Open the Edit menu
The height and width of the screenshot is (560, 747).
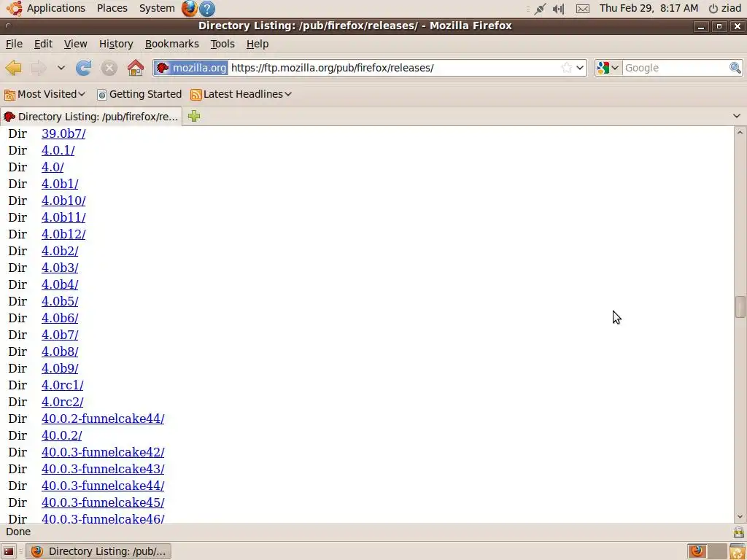point(43,44)
